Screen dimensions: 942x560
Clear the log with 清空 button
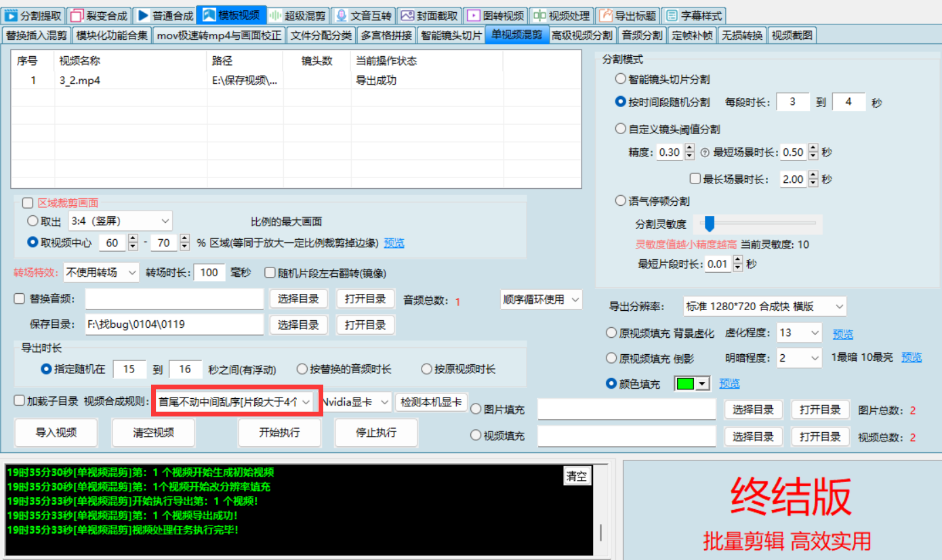click(x=577, y=476)
